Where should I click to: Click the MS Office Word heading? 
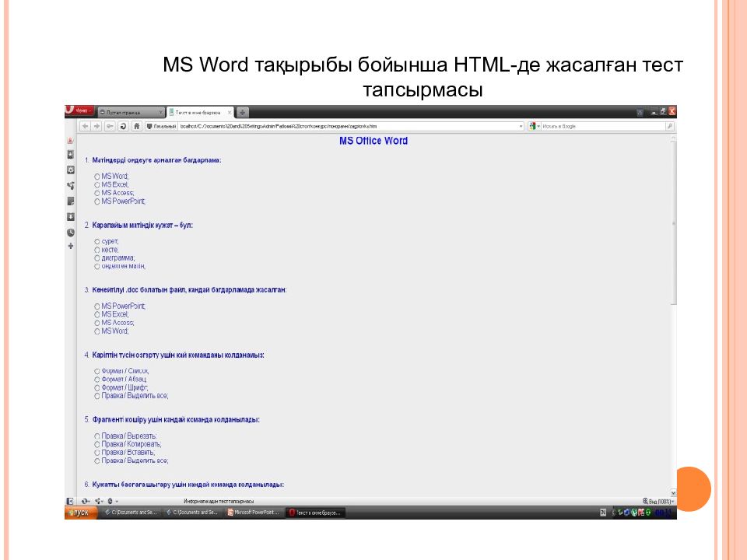point(373,141)
